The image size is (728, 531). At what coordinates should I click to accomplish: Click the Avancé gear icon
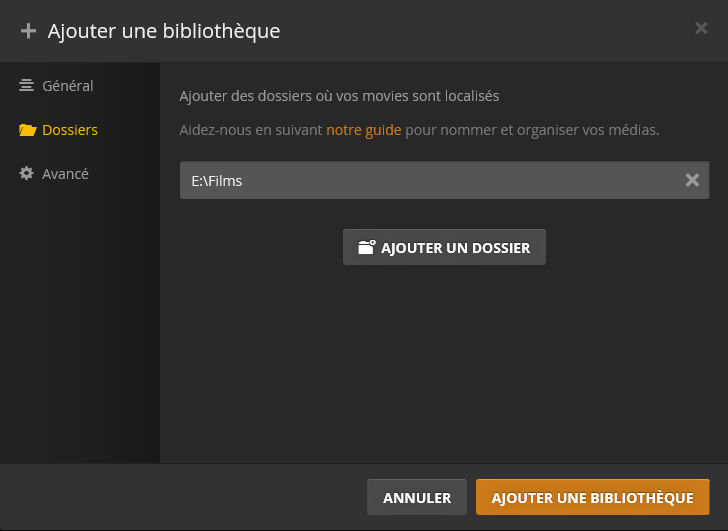click(x=27, y=174)
